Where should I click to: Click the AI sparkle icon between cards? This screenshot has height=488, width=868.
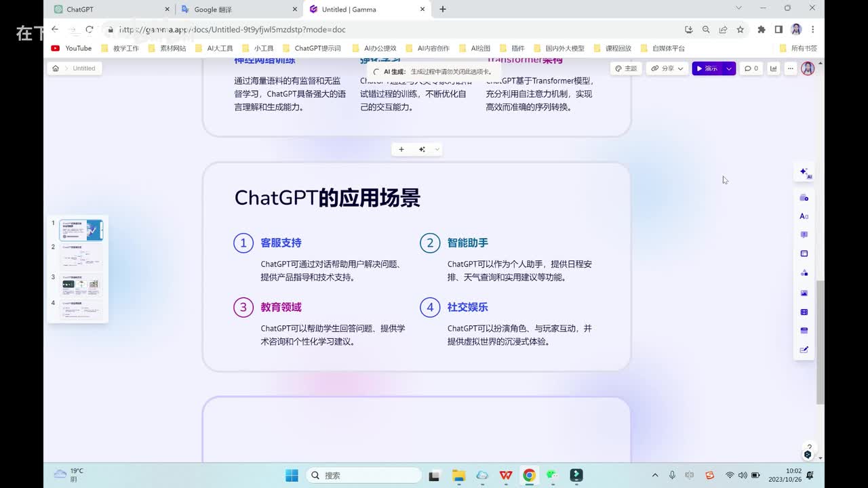pyautogui.click(x=422, y=149)
